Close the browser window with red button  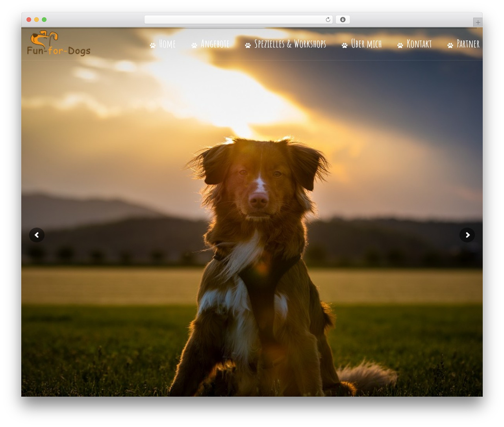(x=29, y=20)
